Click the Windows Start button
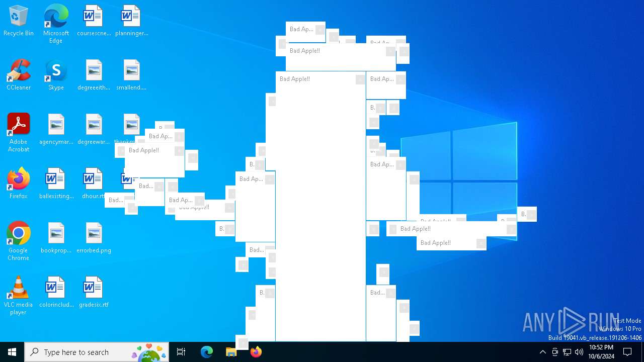Image resolution: width=644 pixels, height=362 pixels. [x=12, y=352]
